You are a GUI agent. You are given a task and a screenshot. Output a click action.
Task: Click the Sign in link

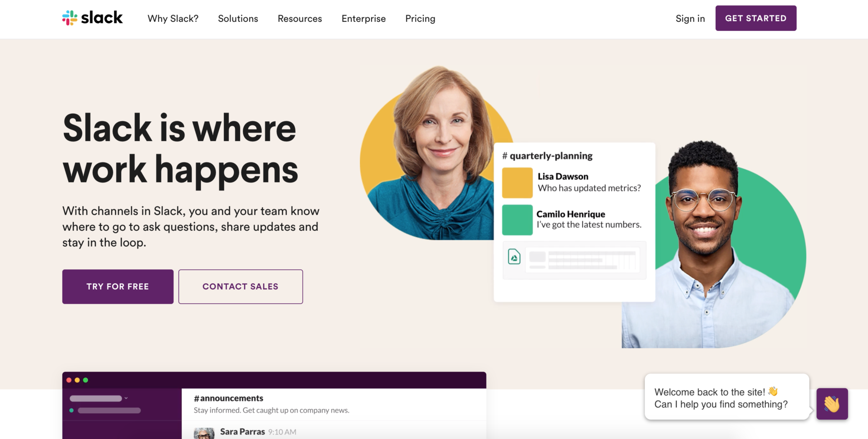point(690,19)
